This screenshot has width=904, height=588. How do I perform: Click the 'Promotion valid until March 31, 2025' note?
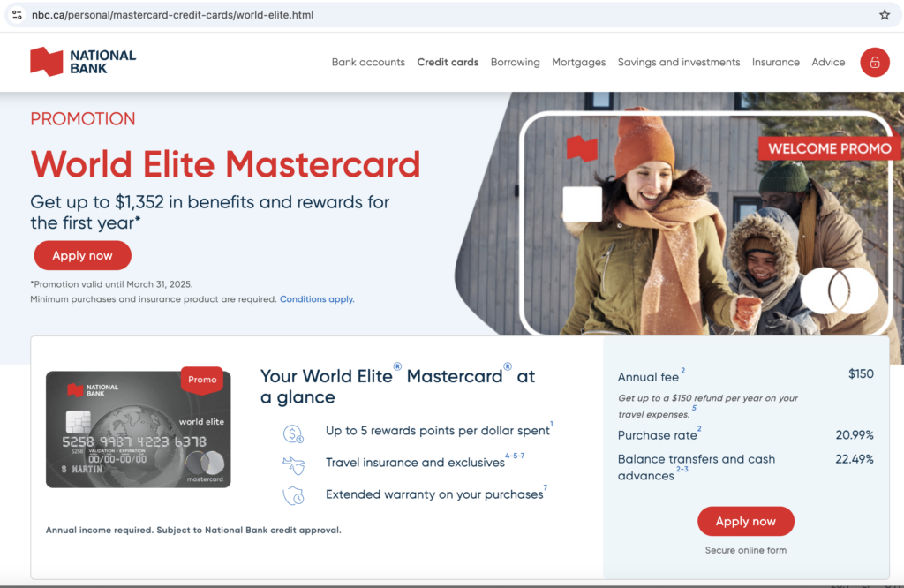point(111,284)
